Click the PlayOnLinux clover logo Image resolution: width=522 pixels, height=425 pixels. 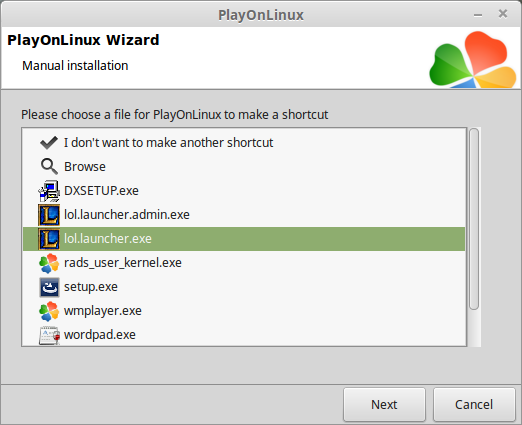coord(473,59)
